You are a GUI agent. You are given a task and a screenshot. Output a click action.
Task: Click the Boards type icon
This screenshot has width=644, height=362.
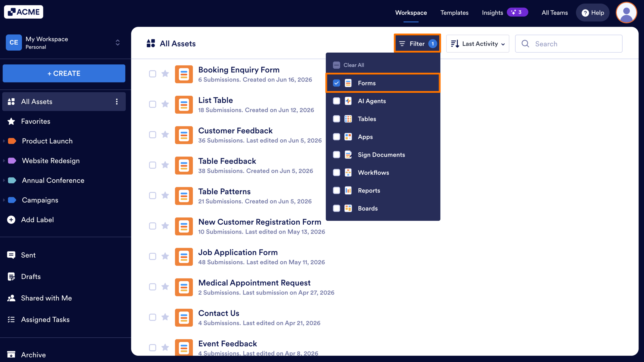point(348,209)
